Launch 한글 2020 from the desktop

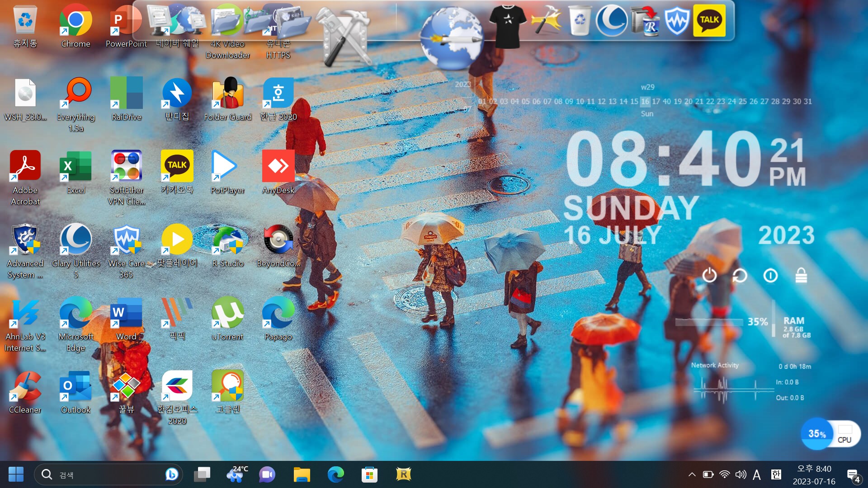pyautogui.click(x=278, y=99)
